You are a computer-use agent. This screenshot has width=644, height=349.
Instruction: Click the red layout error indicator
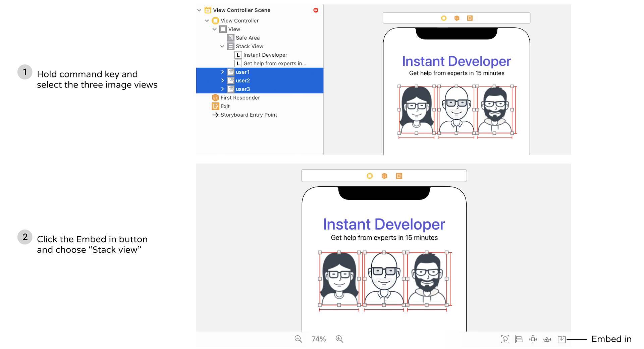[316, 10]
